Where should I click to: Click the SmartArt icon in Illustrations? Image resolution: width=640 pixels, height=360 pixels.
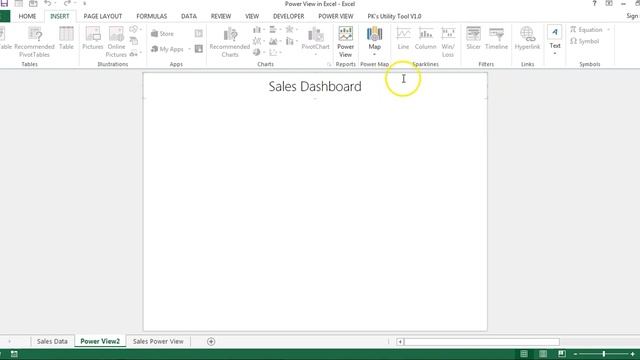pyautogui.click(x=134, y=41)
